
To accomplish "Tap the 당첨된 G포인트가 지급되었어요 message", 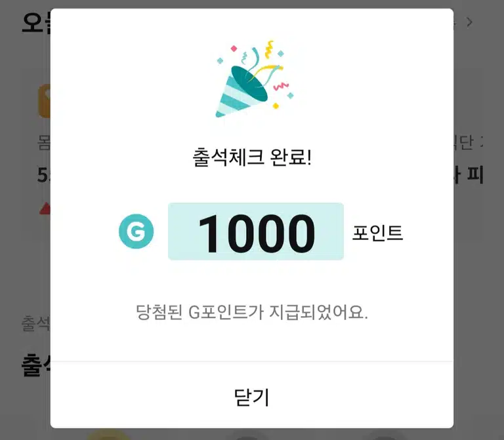I will [x=252, y=312].
